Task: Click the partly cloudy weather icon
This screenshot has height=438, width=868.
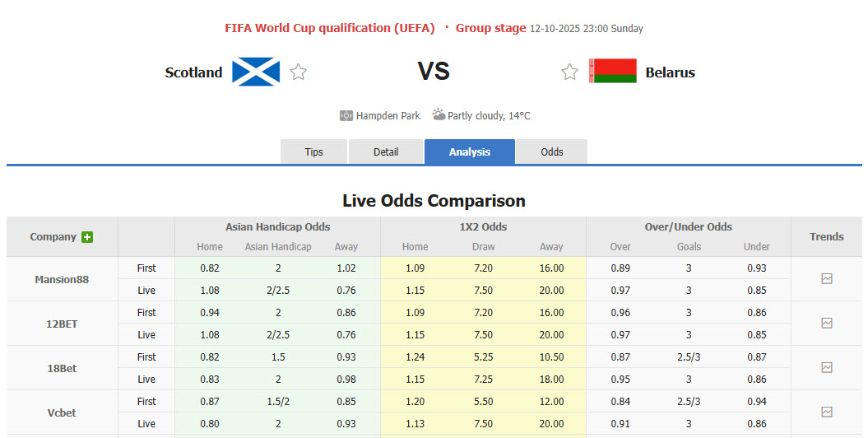Action: coord(439,115)
